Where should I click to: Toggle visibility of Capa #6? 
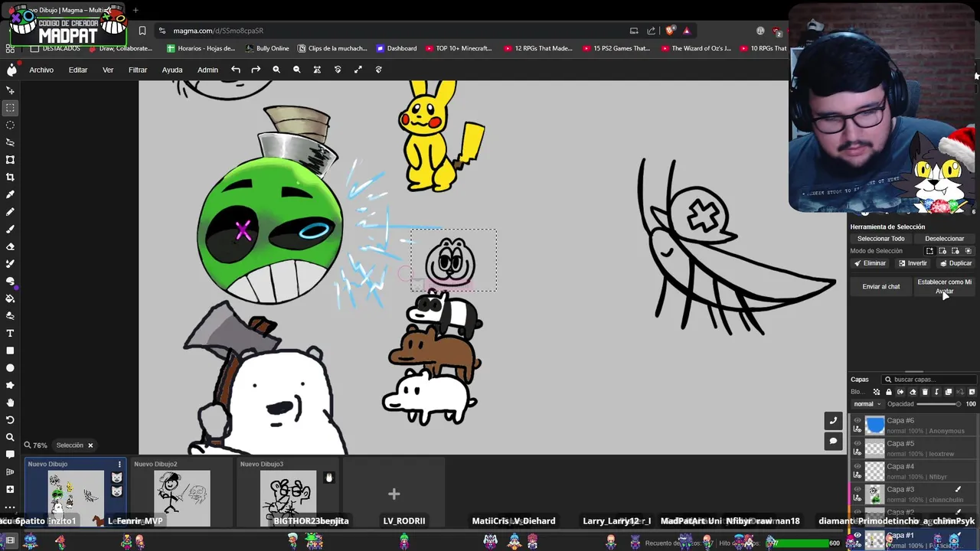click(857, 421)
